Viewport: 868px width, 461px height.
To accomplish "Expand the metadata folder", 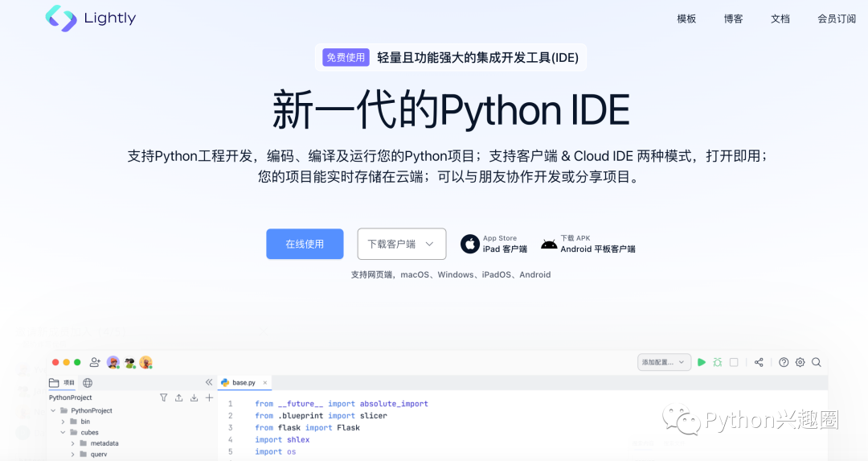I will click(x=72, y=443).
